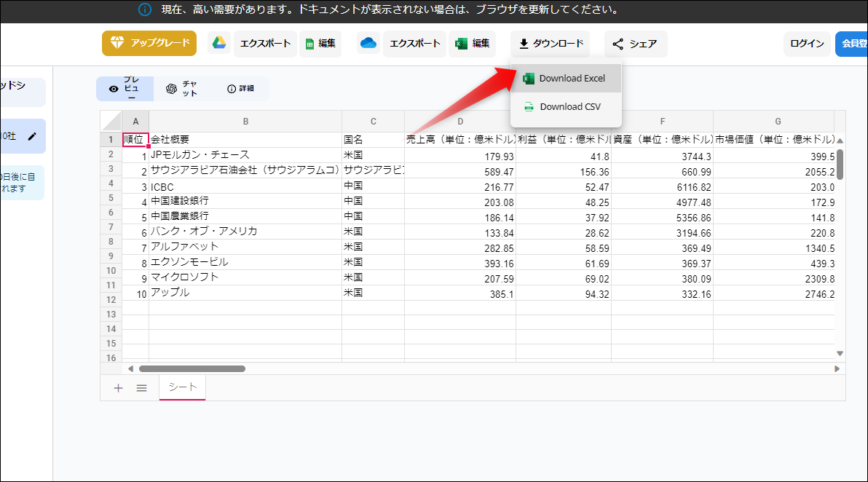Switch to the チャット chat tab
The width and height of the screenshot is (868, 482).
click(182, 89)
